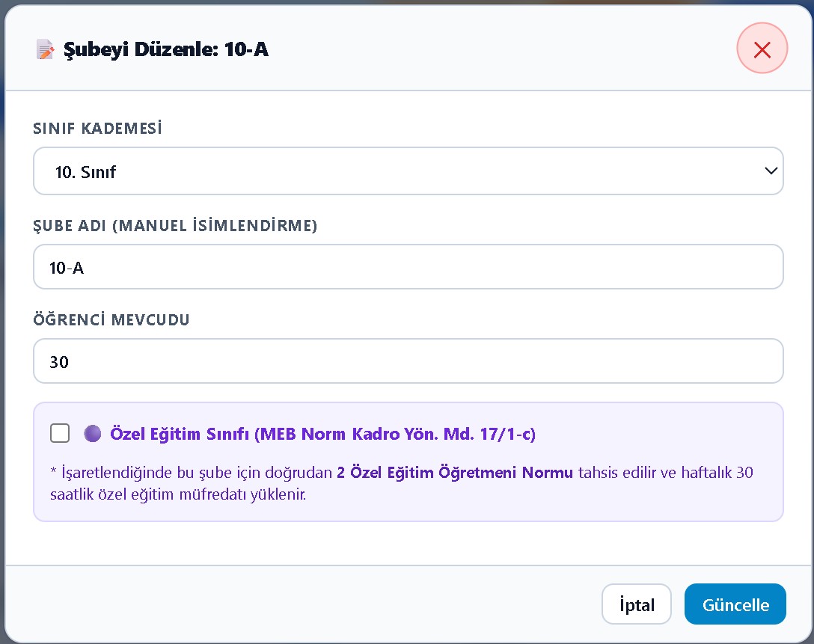Click the Şube Adı field containing 10-A
This screenshot has height=644, width=814.
point(408,267)
